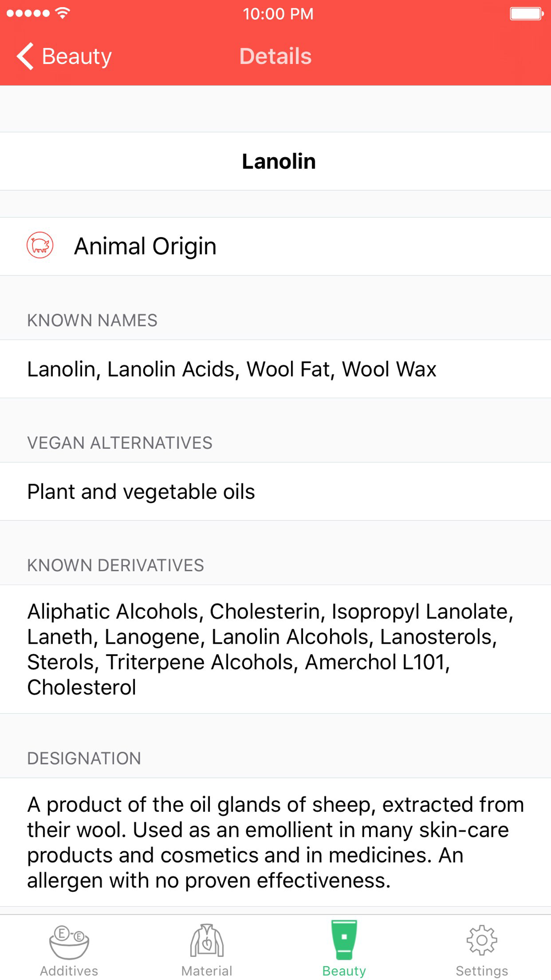
Task: Switch to the Settings tab label
Action: click(482, 971)
